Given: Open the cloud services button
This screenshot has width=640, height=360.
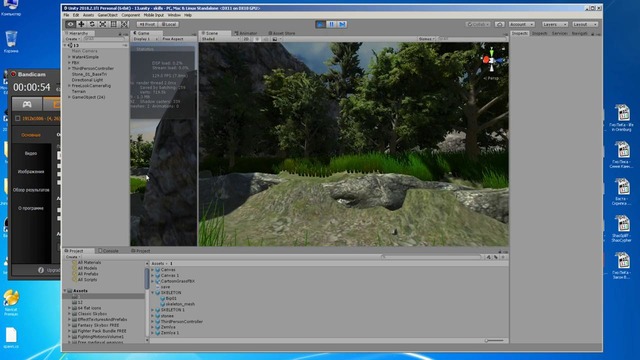Looking at the screenshot, I should (x=500, y=24).
